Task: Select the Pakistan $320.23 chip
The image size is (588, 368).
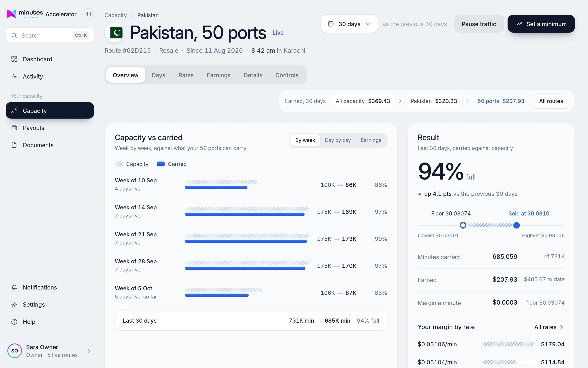Action: pos(434,101)
